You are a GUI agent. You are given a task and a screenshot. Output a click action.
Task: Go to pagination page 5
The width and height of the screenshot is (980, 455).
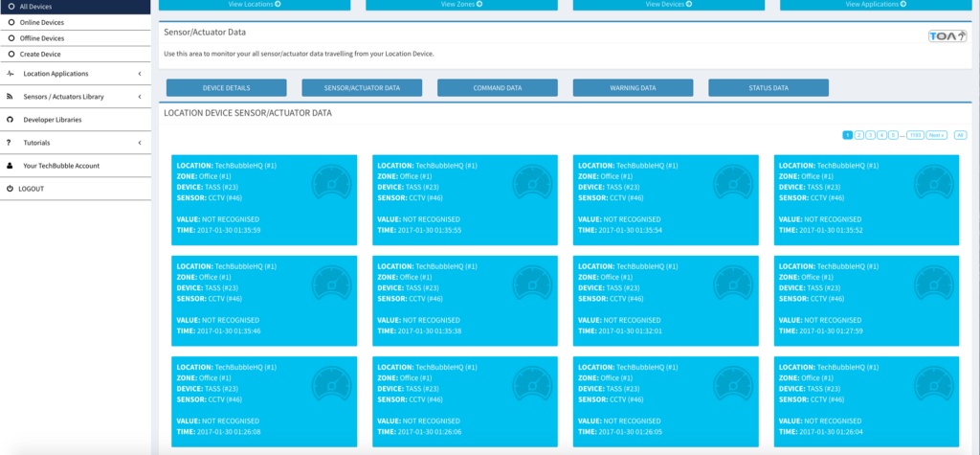[893, 135]
